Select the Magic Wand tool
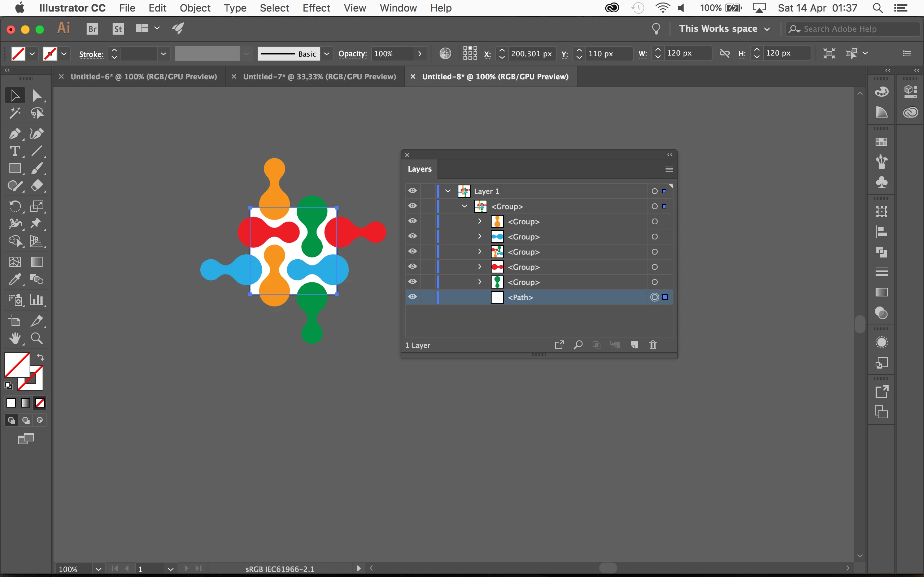 pos(14,113)
